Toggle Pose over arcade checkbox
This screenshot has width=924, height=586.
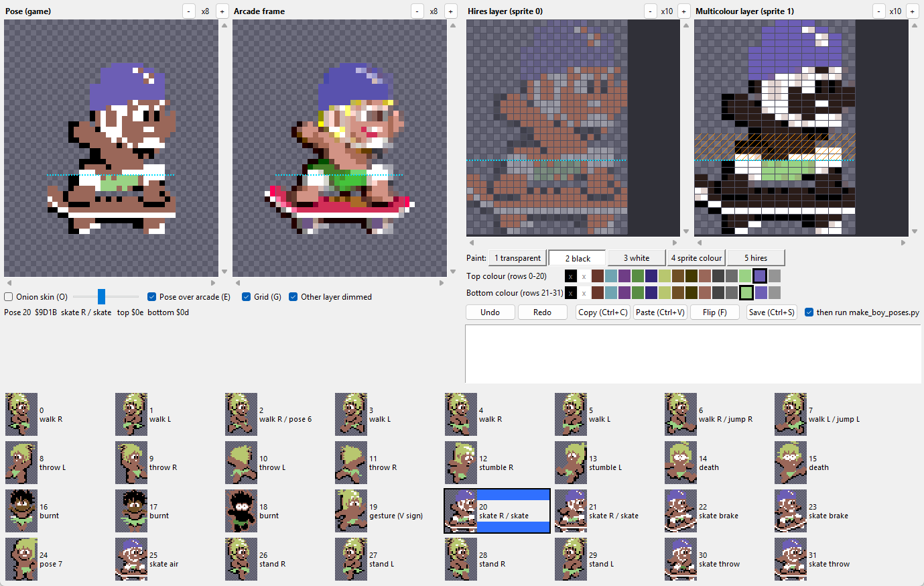[x=152, y=297]
